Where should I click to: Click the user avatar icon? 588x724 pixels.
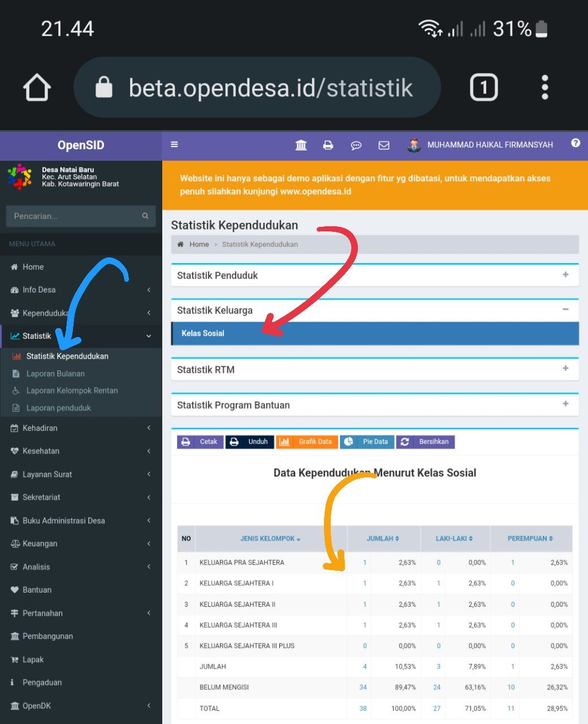pos(414,145)
